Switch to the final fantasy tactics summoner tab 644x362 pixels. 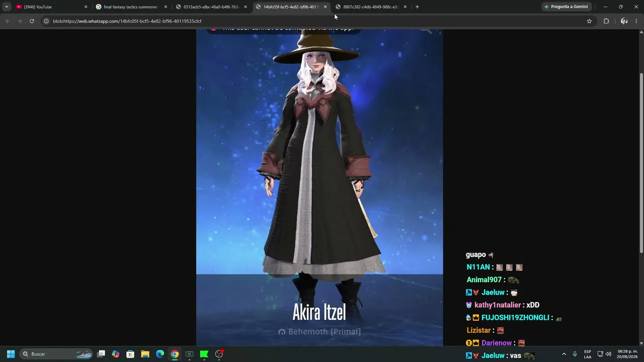pyautogui.click(x=130, y=7)
